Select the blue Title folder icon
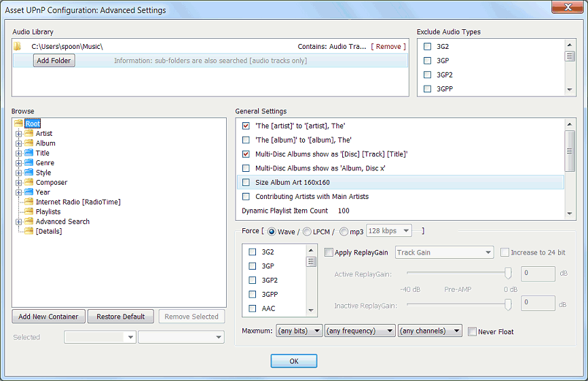 click(x=29, y=153)
